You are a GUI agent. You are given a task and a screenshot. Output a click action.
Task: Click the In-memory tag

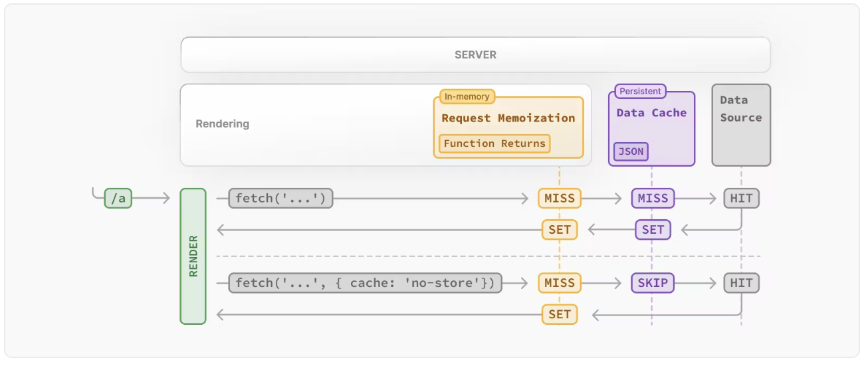point(467,96)
